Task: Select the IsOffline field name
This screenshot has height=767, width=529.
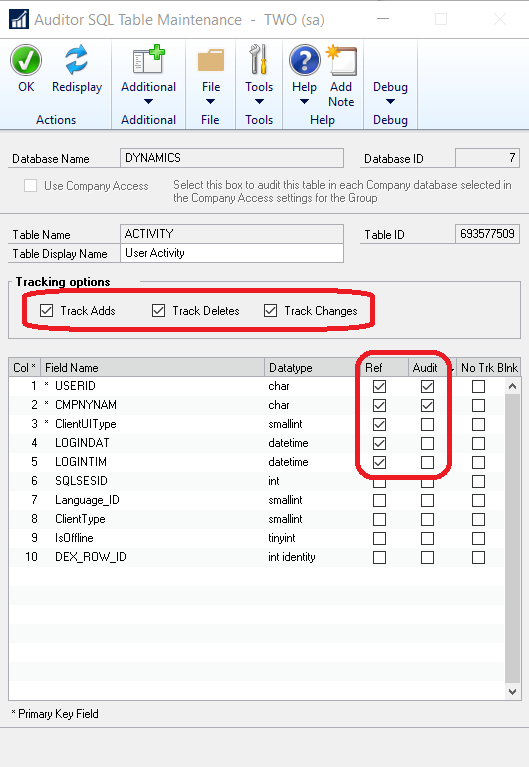Action: (74, 538)
